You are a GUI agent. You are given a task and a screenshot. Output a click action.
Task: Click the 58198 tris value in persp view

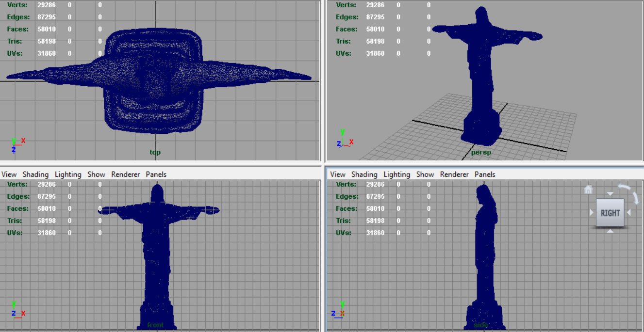tap(375, 41)
